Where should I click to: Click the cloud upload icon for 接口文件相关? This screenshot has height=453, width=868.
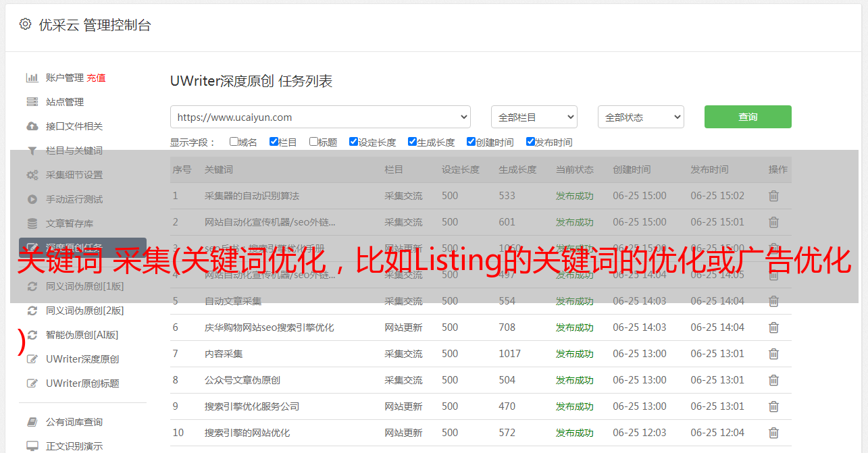(32, 126)
